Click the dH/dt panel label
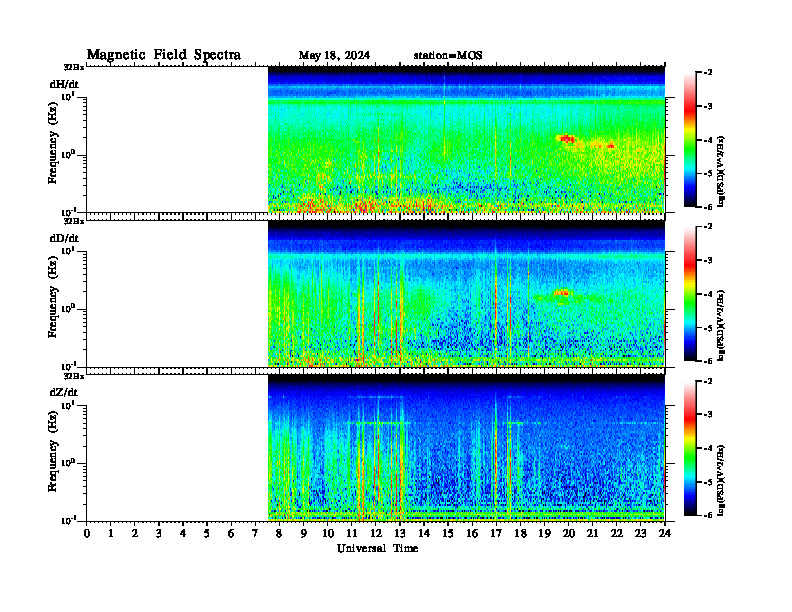 coord(64,84)
